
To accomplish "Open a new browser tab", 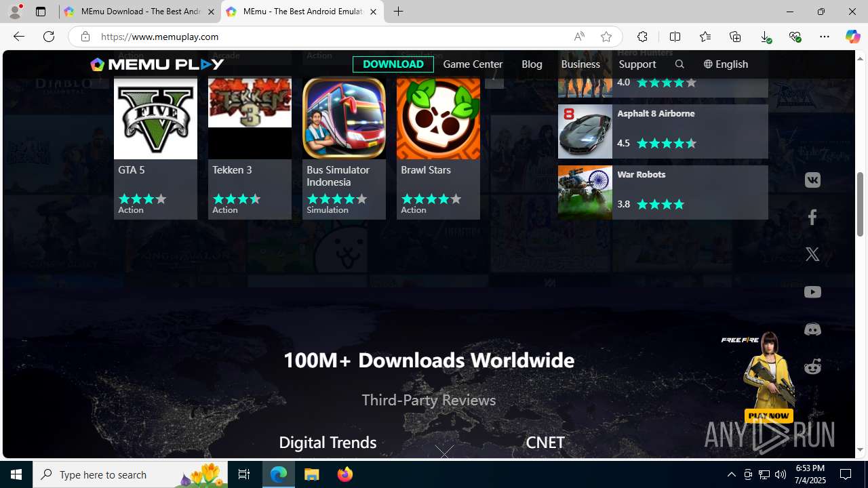I will [x=399, y=12].
